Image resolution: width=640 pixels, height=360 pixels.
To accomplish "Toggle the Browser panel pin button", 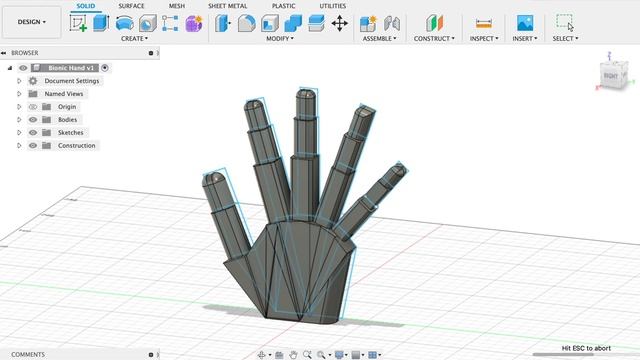I will click(x=151, y=53).
